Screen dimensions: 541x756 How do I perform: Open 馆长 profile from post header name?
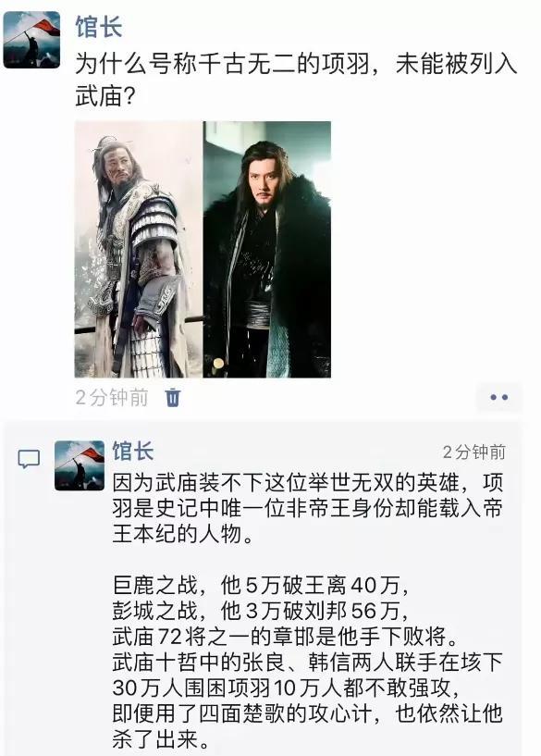pyautogui.click(x=99, y=27)
